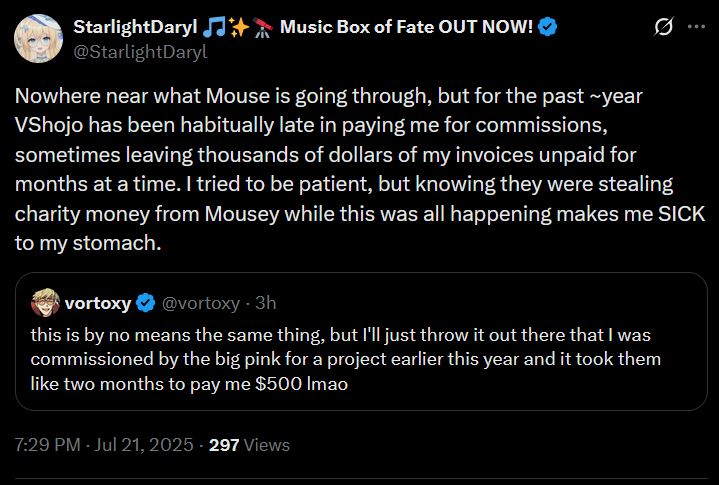Click the music notes emoji in display name
Screen dimensions: 719x485
tap(214, 27)
